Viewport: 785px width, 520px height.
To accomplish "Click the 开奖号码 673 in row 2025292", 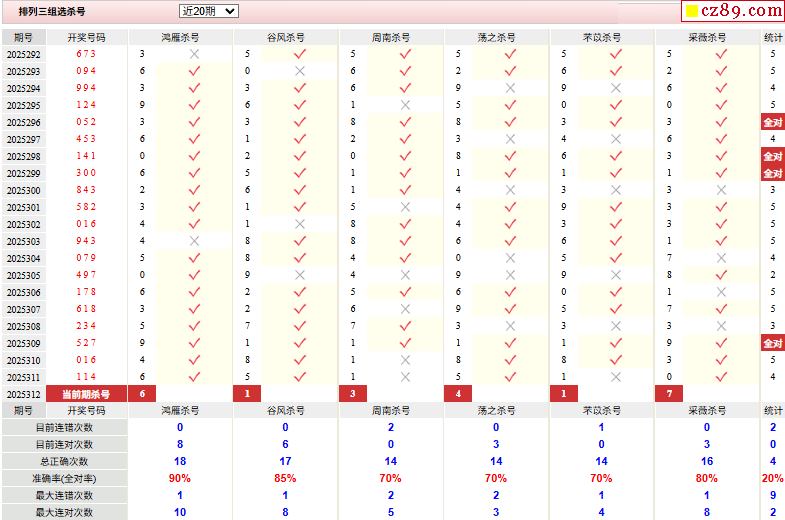I will click(86, 54).
